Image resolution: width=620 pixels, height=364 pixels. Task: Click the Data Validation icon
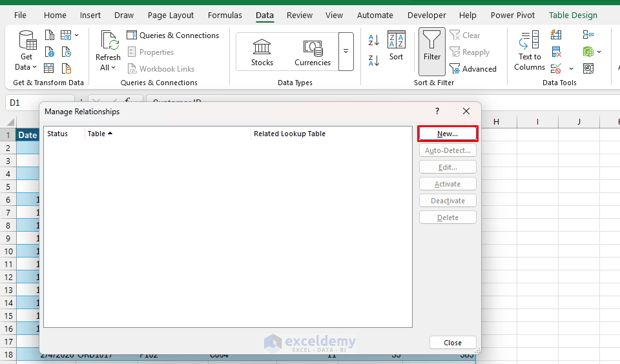pos(556,69)
